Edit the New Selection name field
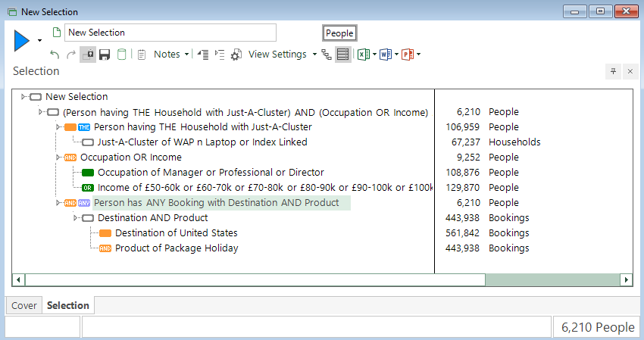The image size is (644, 340). [x=170, y=33]
